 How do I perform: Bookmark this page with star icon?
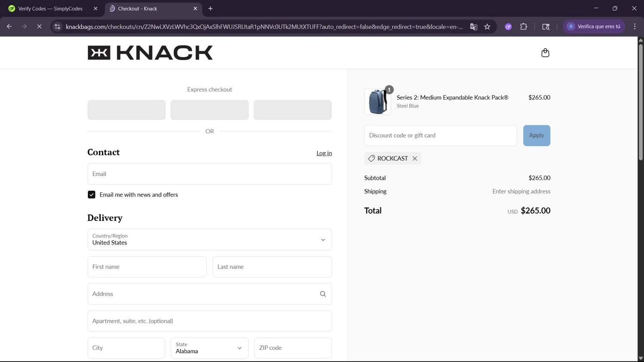(487, 27)
